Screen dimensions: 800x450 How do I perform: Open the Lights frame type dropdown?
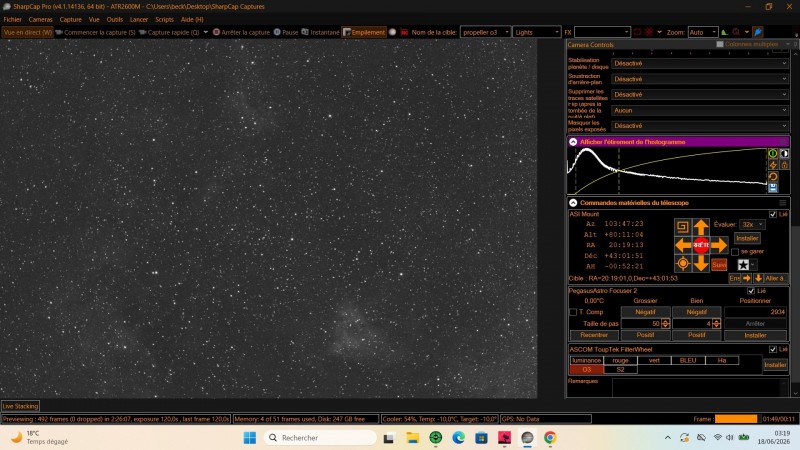pos(537,32)
